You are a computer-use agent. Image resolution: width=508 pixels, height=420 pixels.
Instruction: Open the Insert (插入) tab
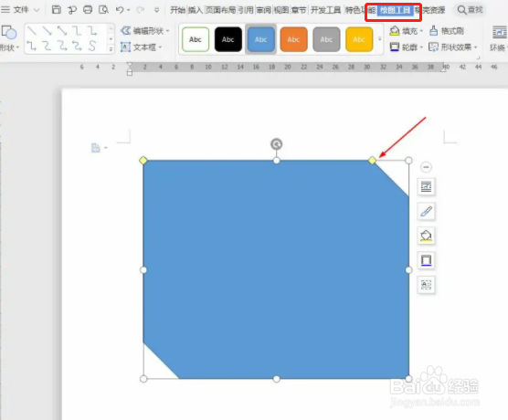click(196, 10)
